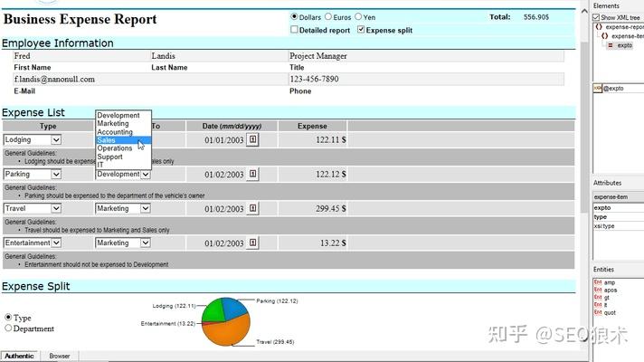Open the Entertainment type dropdown arrow
The image size is (644, 362).
point(56,243)
